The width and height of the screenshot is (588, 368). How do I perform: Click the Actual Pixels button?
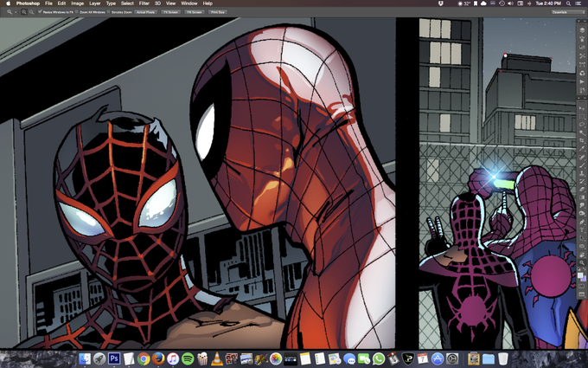point(145,12)
